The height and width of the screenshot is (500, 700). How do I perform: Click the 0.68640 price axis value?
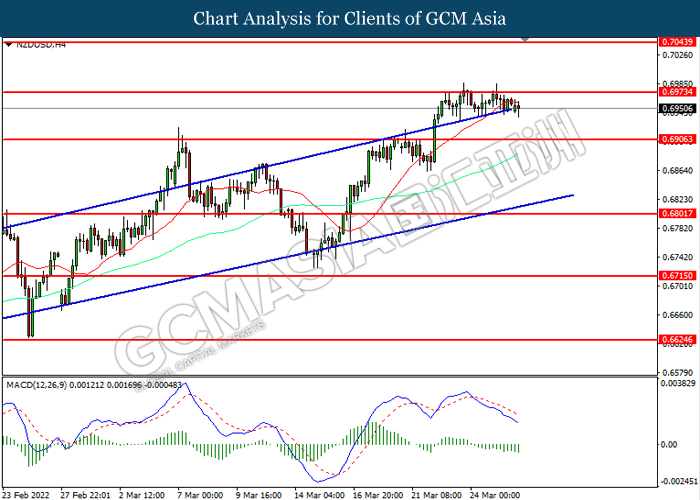[678, 171]
